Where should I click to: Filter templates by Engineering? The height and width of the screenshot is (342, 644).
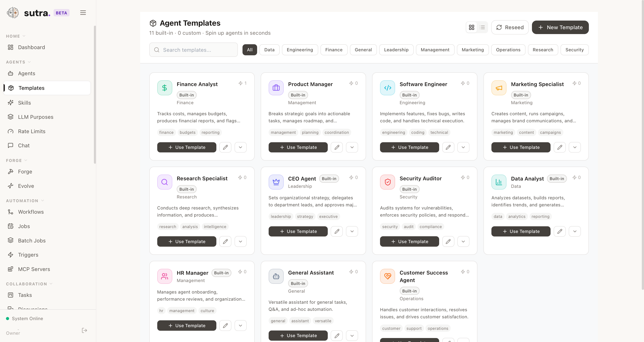(x=300, y=50)
